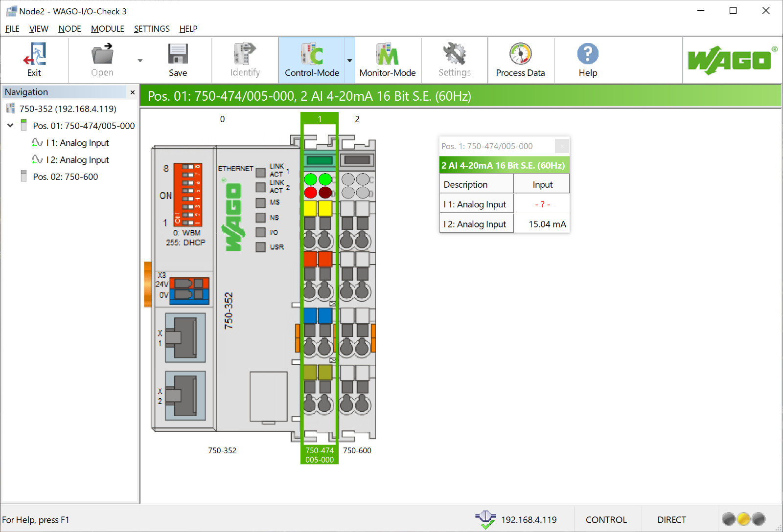This screenshot has width=783, height=532.
Task: Click the Open folder icon
Action: click(102, 54)
